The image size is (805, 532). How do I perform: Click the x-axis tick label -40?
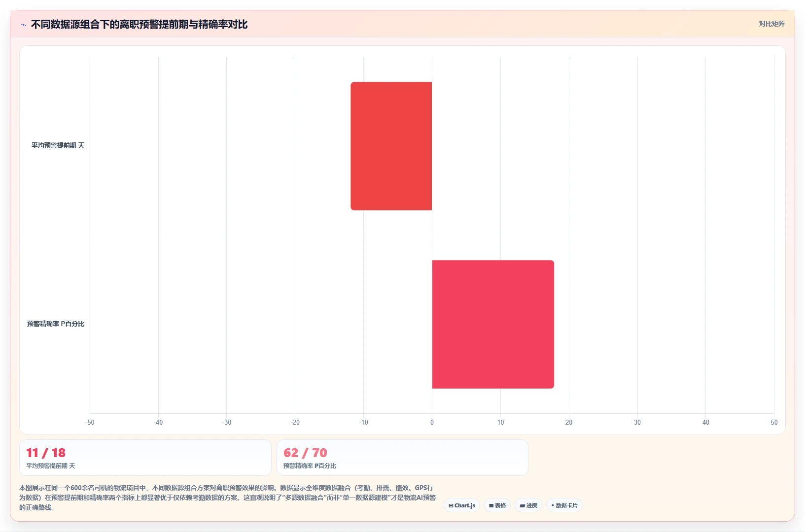pyautogui.click(x=158, y=422)
